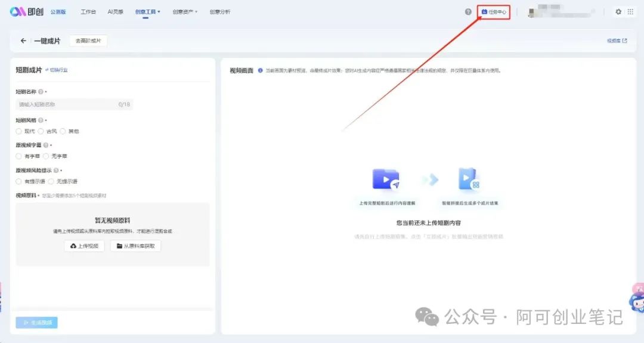Click 从原料库获取 button
Viewport: 644px width, 343px height.
[135, 246]
